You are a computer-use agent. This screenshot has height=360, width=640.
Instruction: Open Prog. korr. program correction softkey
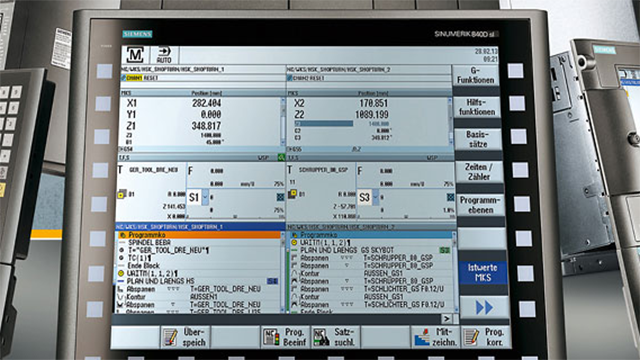pos(486,337)
